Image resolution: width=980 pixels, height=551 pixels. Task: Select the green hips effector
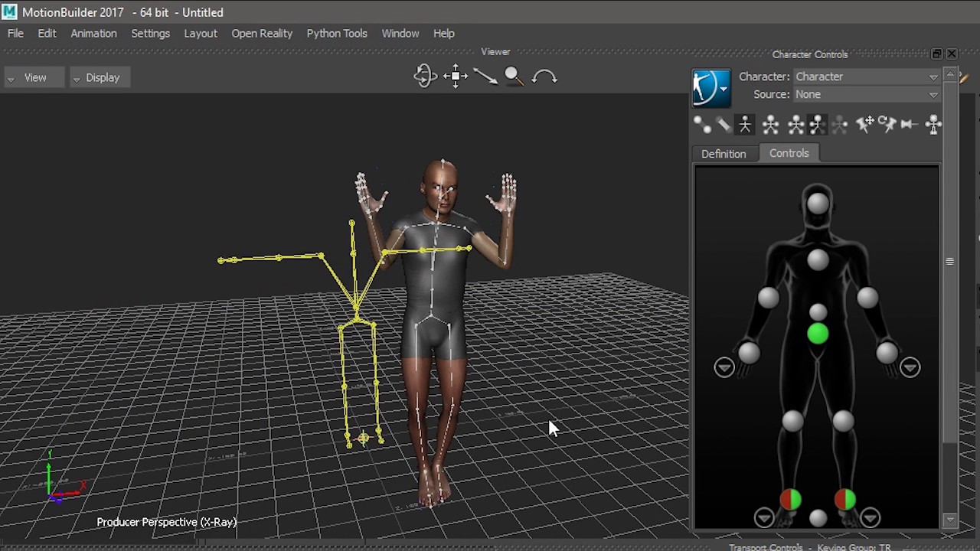click(818, 334)
